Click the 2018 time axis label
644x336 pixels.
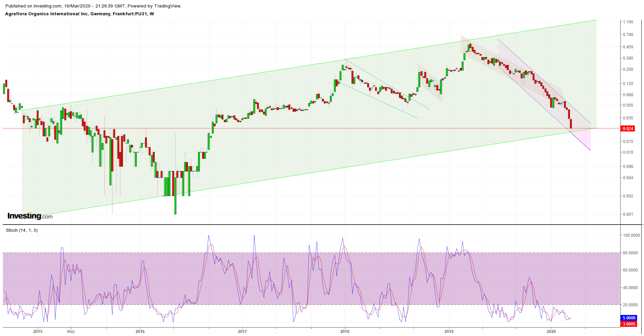coord(345,332)
